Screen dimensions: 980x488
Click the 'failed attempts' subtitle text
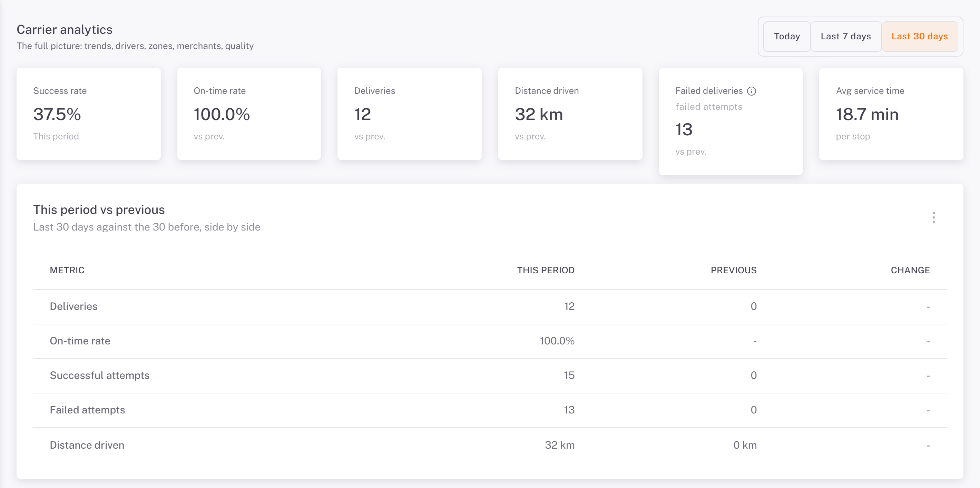708,107
